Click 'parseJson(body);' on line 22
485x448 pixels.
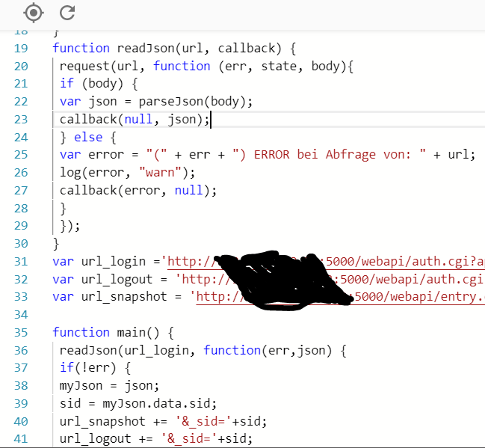(x=196, y=102)
